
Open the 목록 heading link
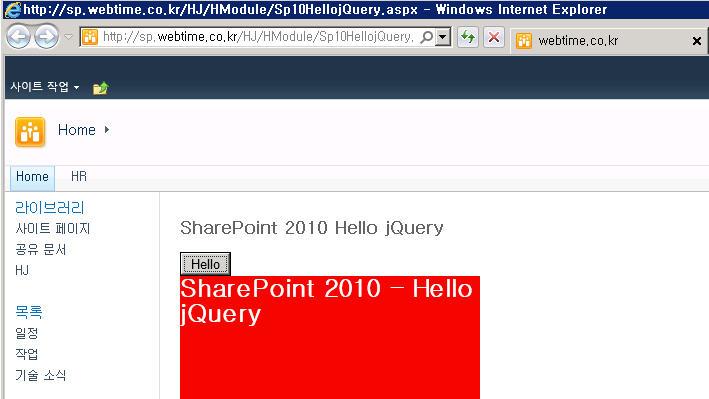[28, 312]
